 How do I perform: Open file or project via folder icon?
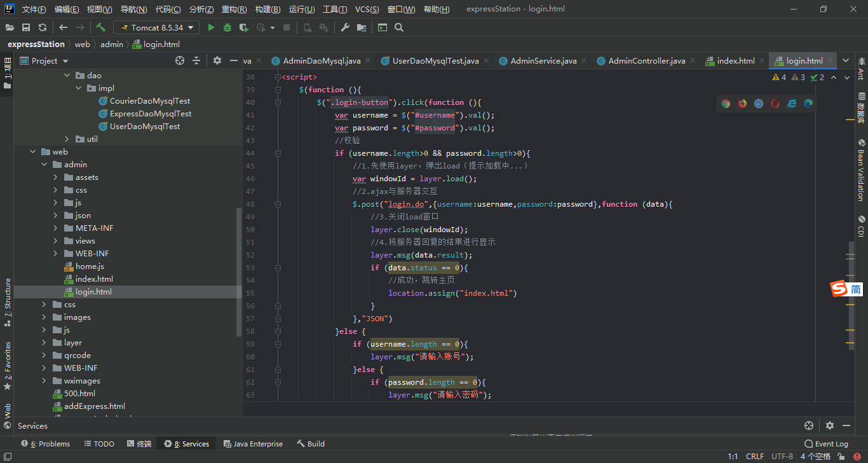pos(10,27)
